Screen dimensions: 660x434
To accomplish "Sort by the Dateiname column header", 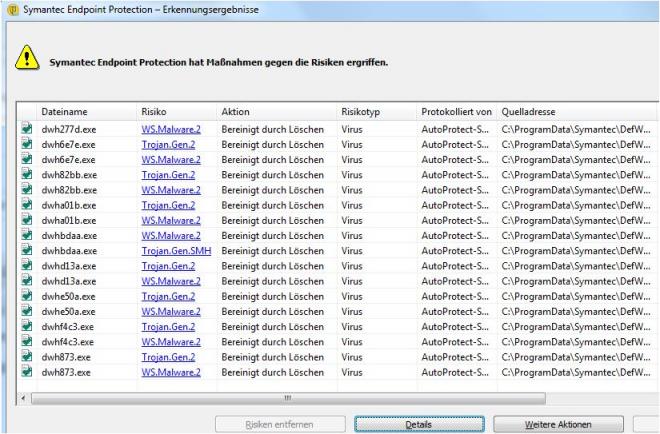I will [87, 112].
